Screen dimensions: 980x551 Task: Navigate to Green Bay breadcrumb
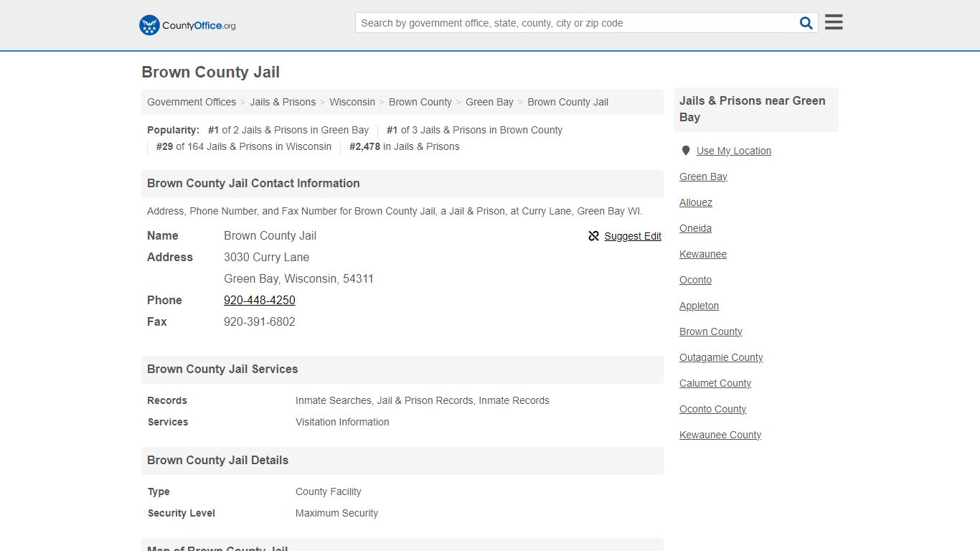click(489, 102)
